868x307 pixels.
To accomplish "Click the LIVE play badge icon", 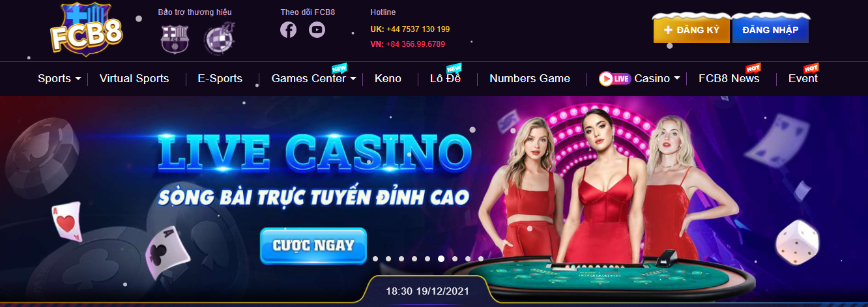I will tap(615, 78).
